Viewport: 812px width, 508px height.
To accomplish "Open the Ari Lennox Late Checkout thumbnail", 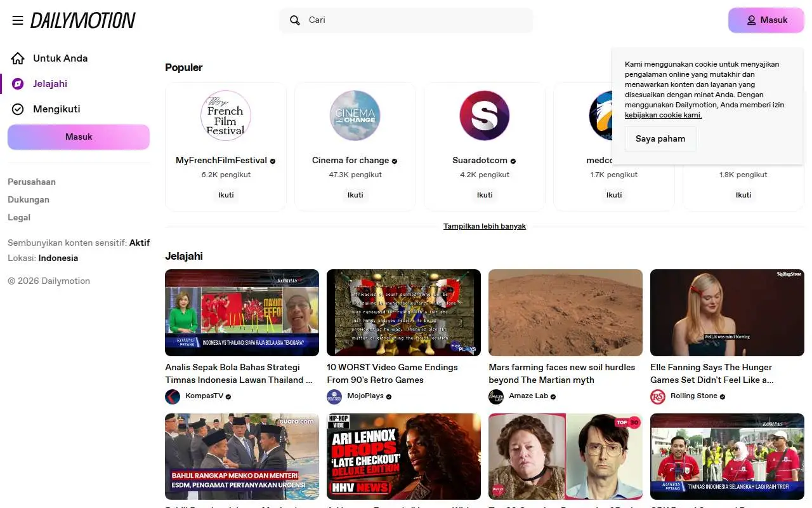I will pyautogui.click(x=403, y=457).
